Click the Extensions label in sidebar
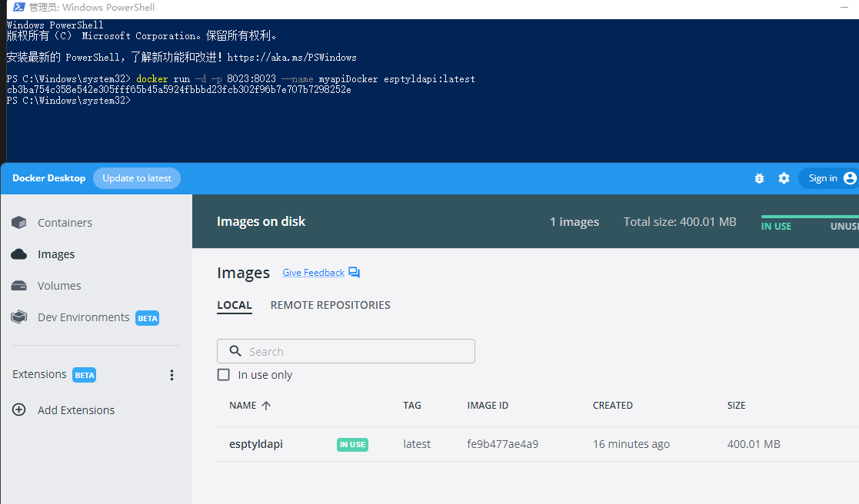The image size is (859, 504). pyautogui.click(x=39, y=374)
